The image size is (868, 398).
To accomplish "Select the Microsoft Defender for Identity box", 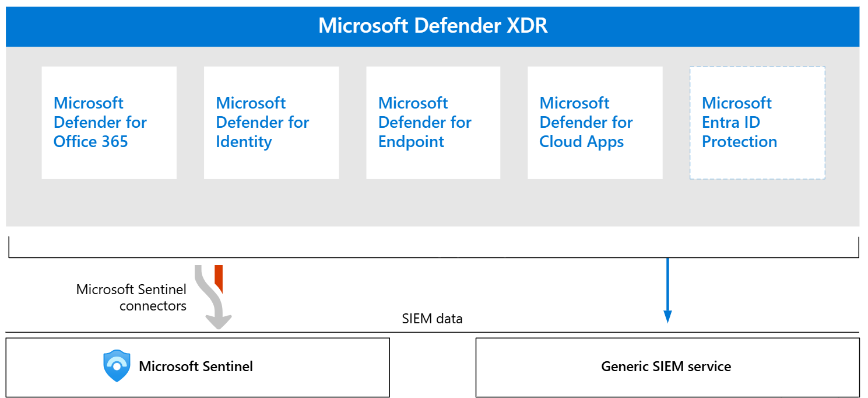I will [271, 123].
